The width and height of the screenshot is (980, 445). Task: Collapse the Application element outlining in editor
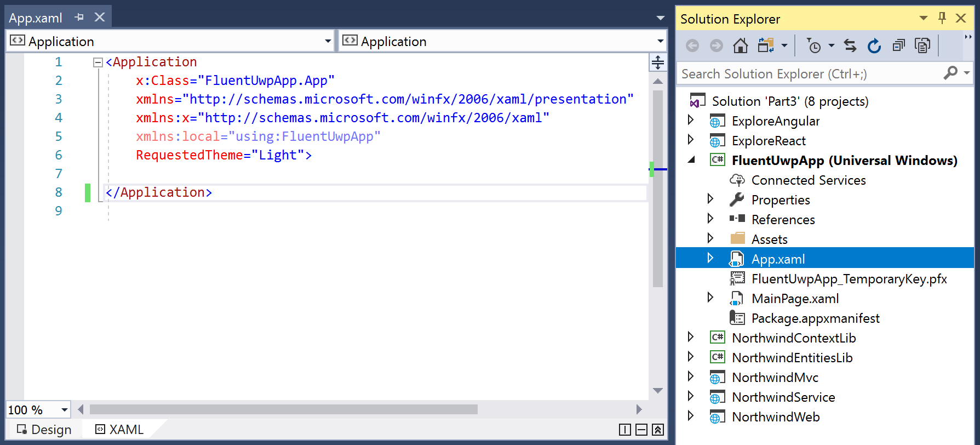pos(98,62)
